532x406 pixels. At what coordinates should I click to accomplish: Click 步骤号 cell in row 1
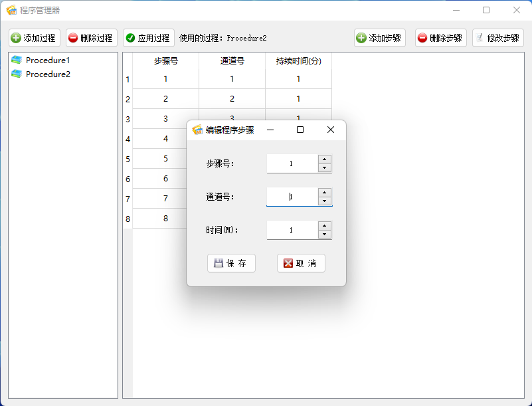(165, 79)
